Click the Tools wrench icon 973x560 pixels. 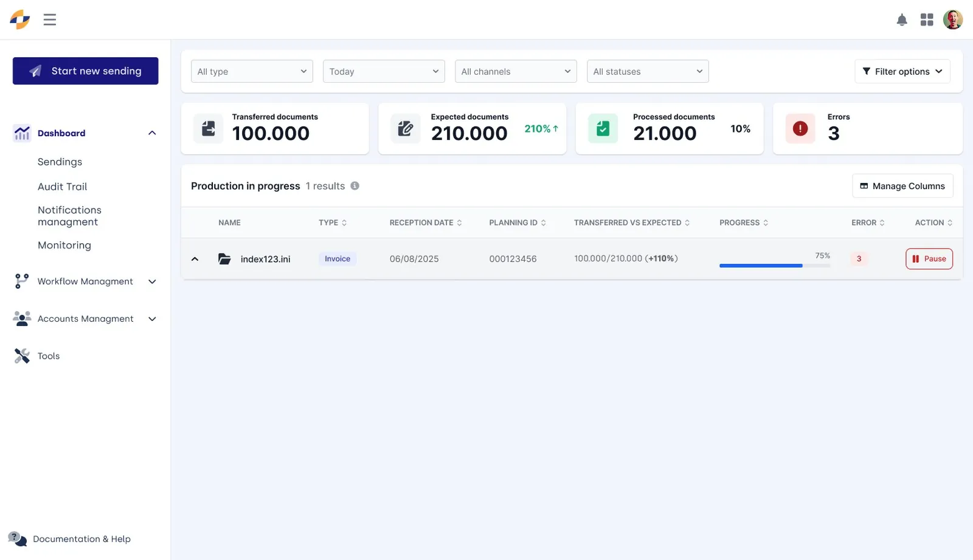(22, 356)
